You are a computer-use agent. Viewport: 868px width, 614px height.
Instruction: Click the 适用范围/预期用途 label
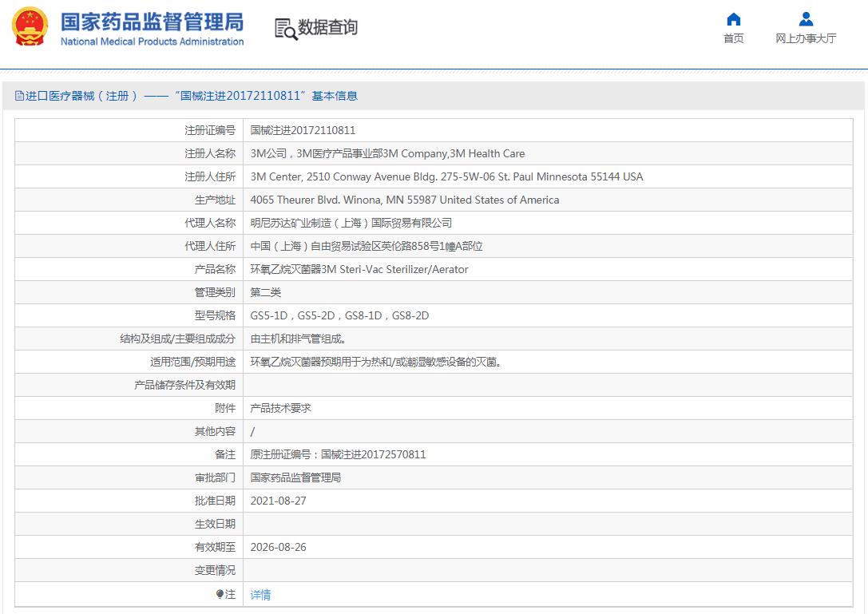193,362
